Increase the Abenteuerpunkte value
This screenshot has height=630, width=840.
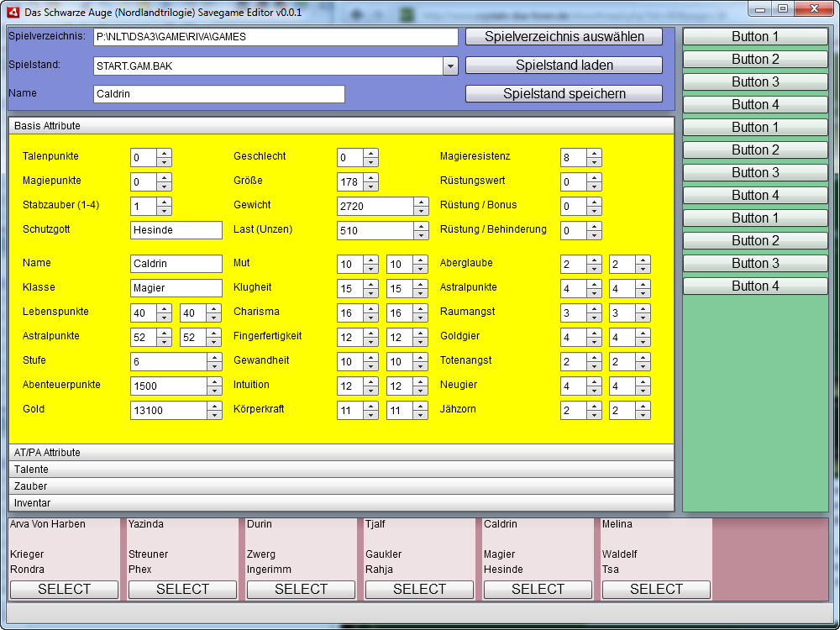(214, 381)
